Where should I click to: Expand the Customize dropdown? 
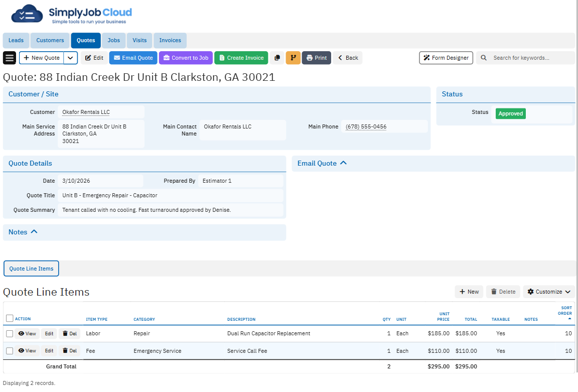tap(549, 292)
